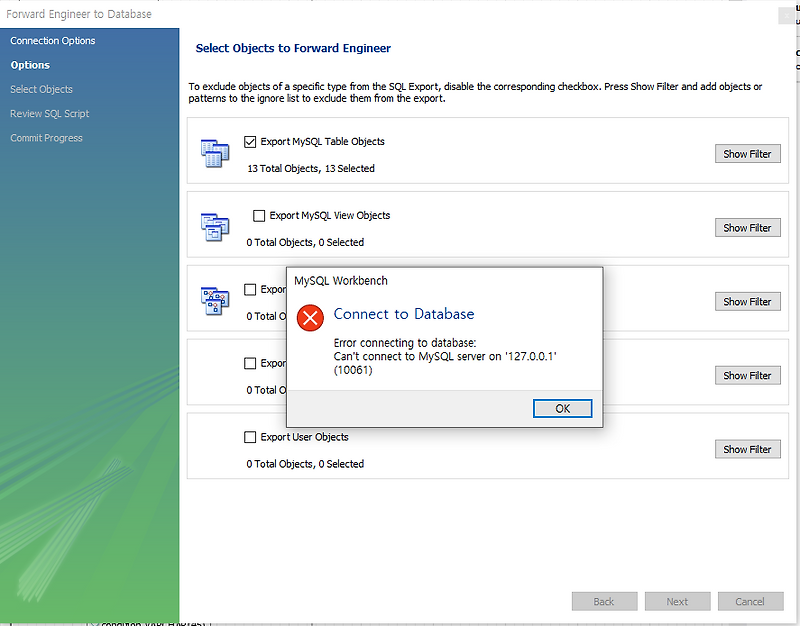Show filter for MySQL View Objects
The image size is (800, 626).
point(747,228)
